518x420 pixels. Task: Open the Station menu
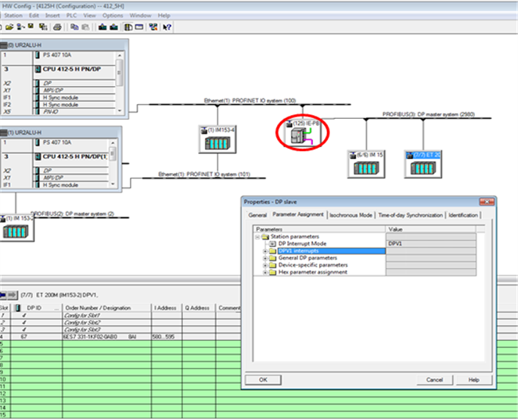point(13,15)
